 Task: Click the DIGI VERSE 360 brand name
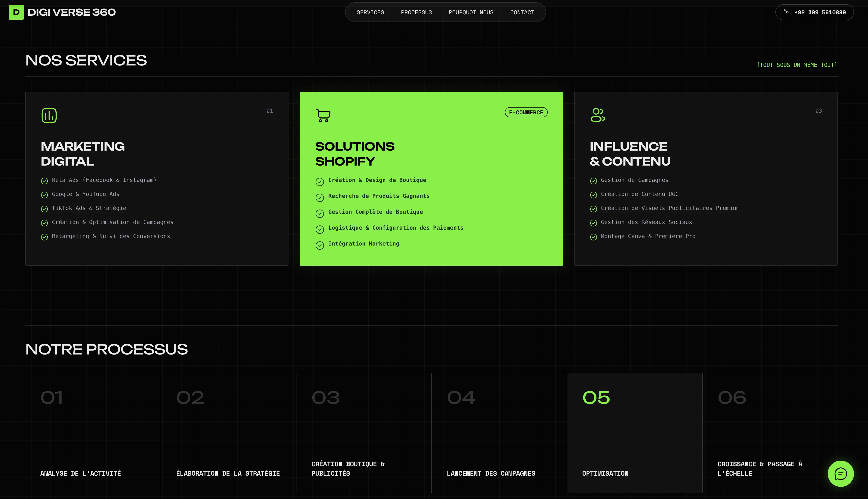72,12
